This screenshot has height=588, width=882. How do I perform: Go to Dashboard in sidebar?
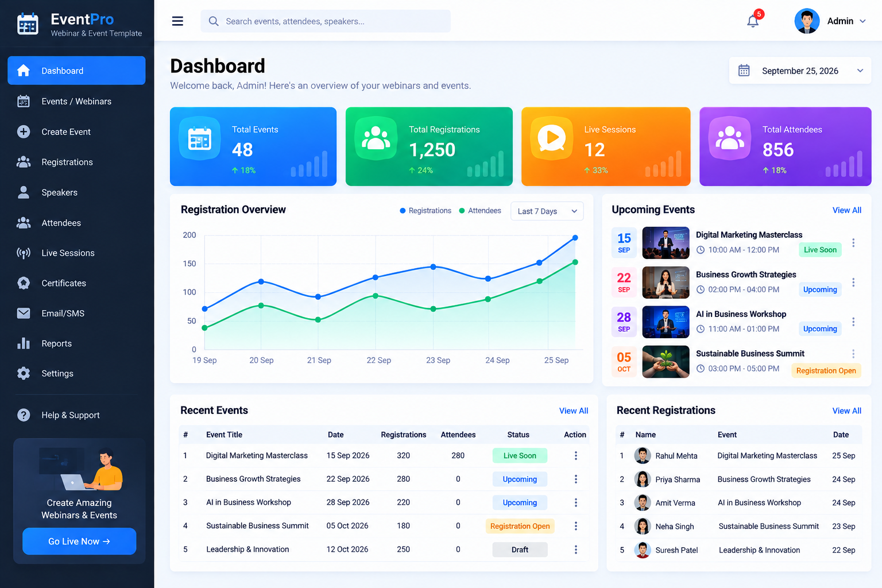(x=76, y=71)
